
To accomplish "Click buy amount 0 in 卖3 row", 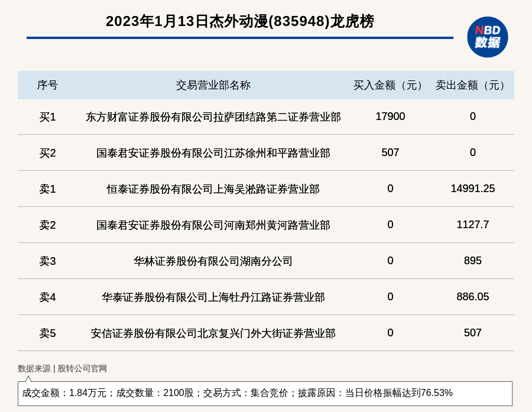I will (x=390, y=260).
